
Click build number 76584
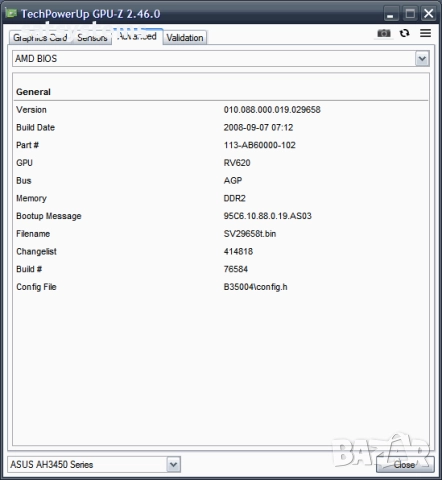click(x=236, y=269)
